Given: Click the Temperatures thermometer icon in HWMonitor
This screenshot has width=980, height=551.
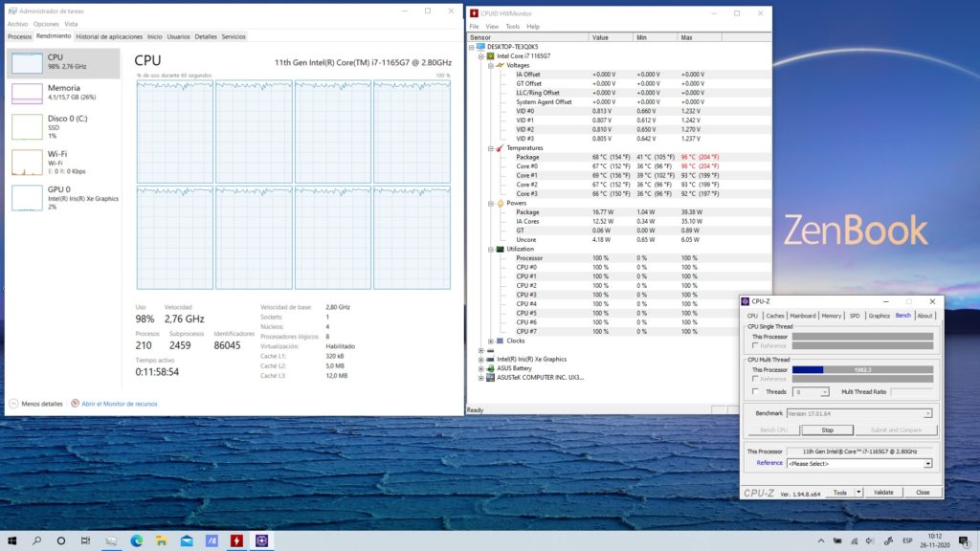Looking at the screenshot, I should pos(500,148).
